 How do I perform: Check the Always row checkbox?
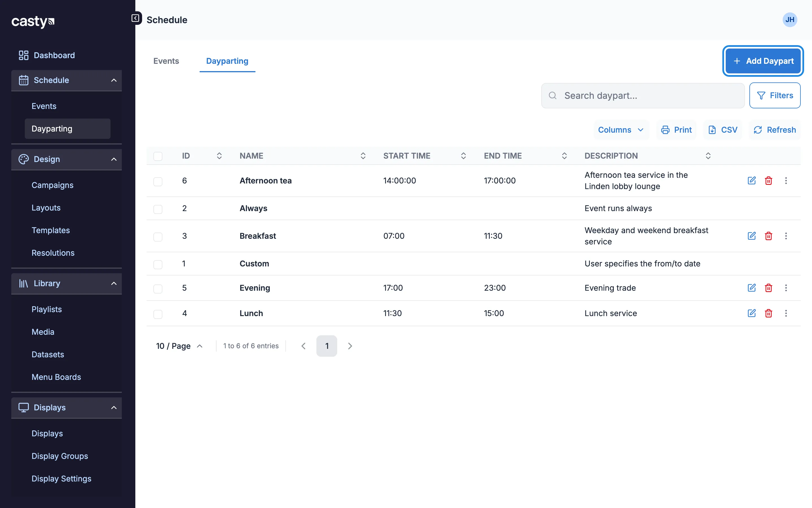coord(158,209)
